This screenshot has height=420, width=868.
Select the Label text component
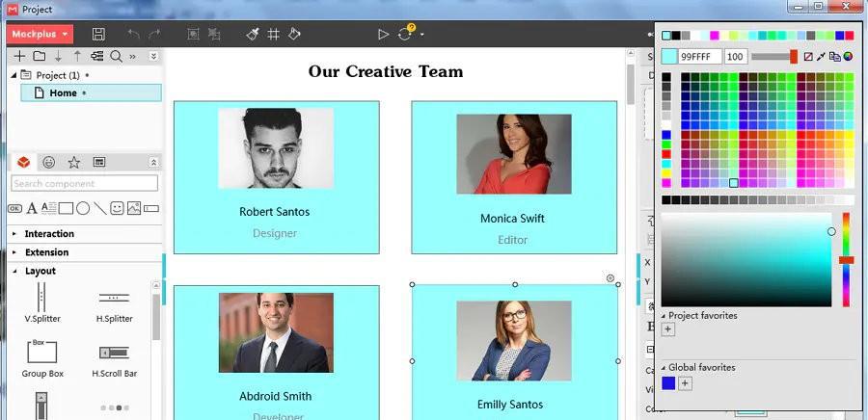pos(32,208)
